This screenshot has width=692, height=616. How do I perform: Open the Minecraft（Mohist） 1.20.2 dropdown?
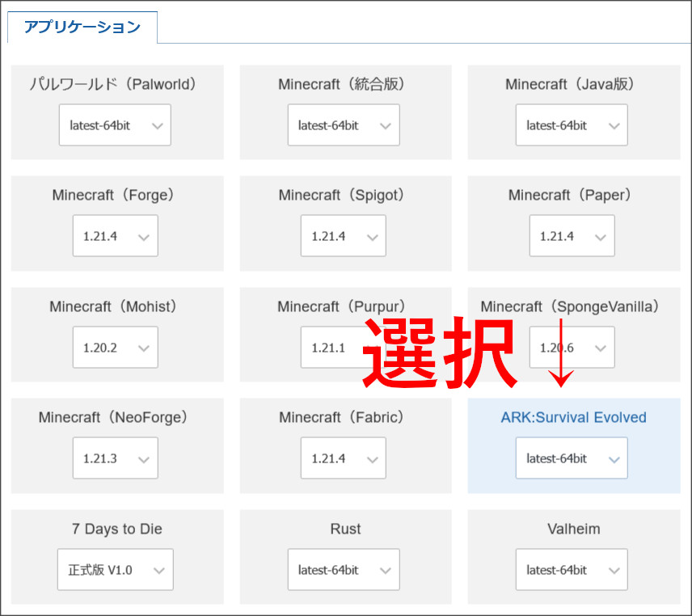click(115, 348)
